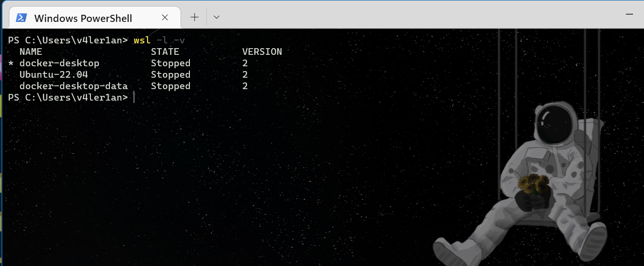This screenshot has width=644, height=266.
Task: Click the '-l -v' command arguments
Action: tap(171, 40)
